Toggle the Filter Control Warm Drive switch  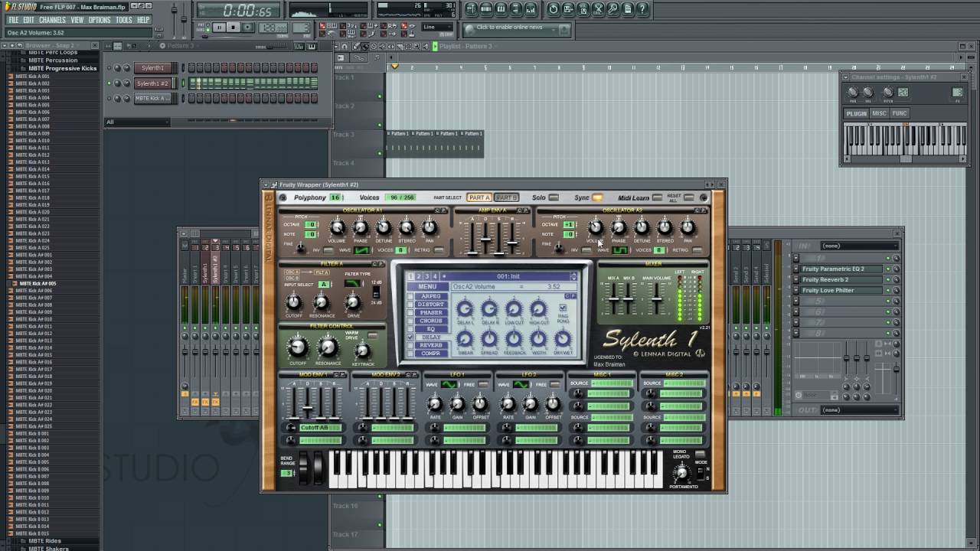(x=373, y=335)
